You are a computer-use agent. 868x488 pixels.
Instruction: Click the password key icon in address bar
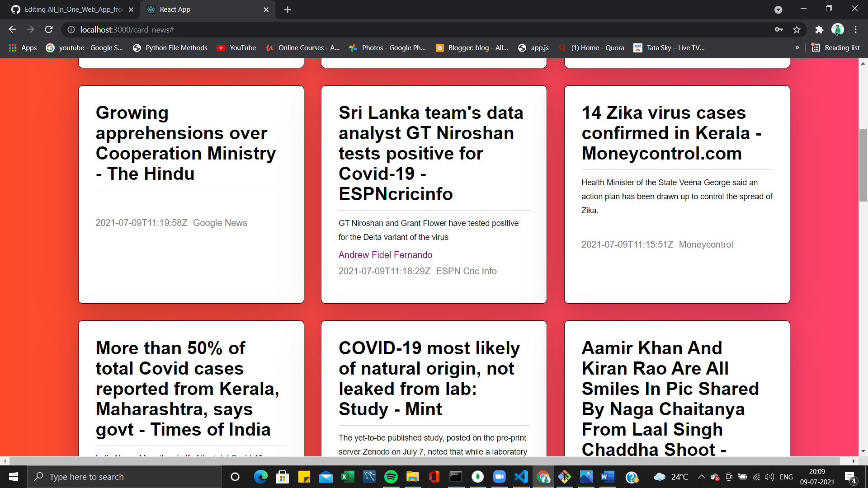[x=778, y=29]
